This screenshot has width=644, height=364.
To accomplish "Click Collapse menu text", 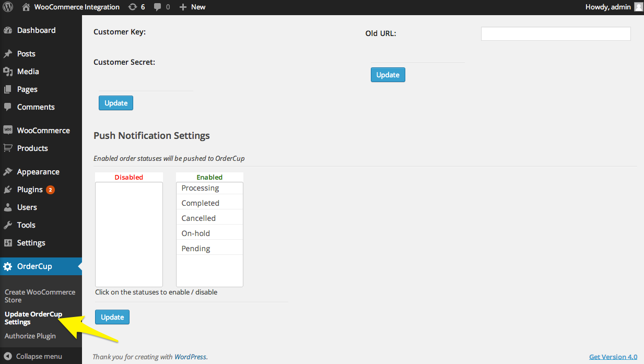I will tap(39, 356).
